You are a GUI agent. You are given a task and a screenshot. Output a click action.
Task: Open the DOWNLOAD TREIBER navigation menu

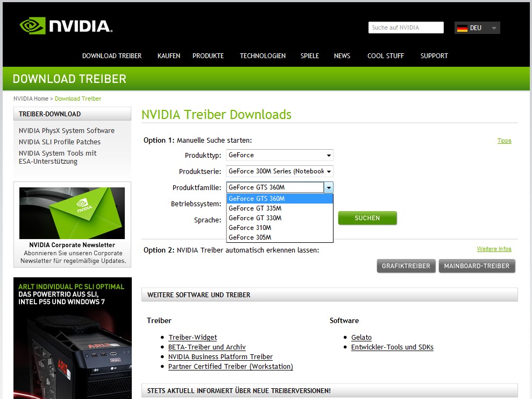pos(112,55)
